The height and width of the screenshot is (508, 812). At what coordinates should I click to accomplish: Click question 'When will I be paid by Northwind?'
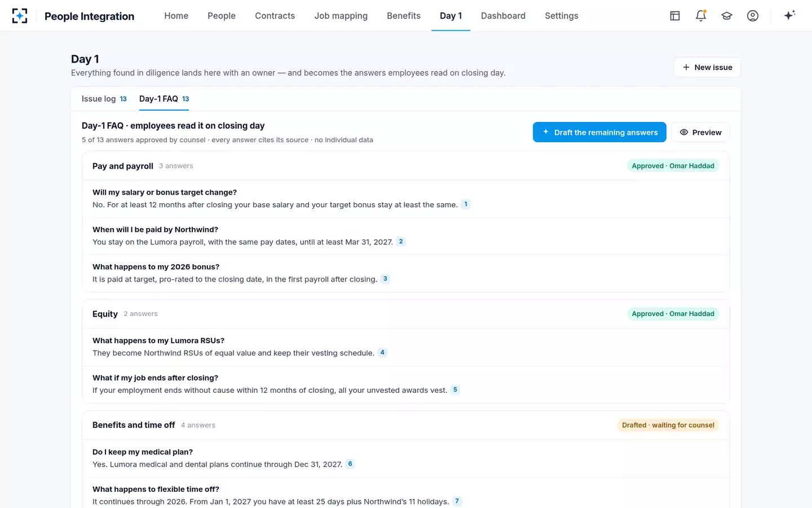point(155,230)
